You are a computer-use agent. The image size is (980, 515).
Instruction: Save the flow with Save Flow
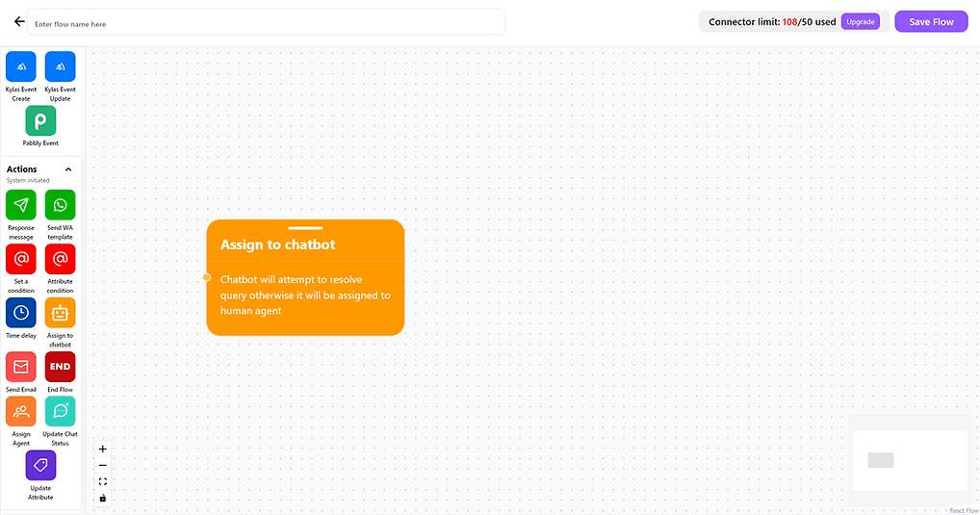point(931,22)
